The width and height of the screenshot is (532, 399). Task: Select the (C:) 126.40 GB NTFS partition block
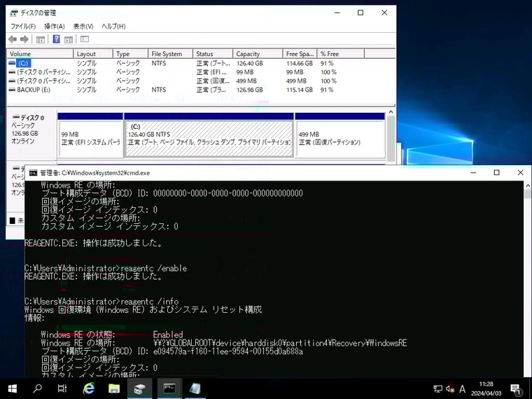[209, 135]
